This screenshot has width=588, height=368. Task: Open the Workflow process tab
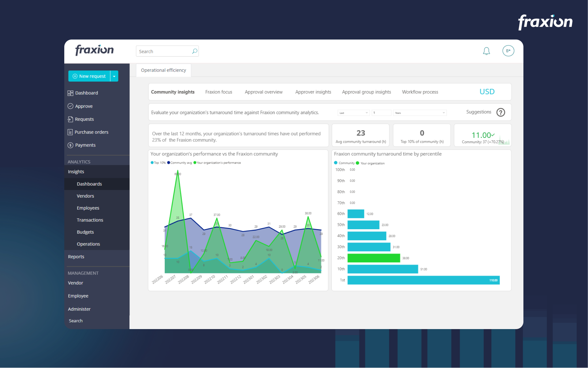(x=420, y=92)
